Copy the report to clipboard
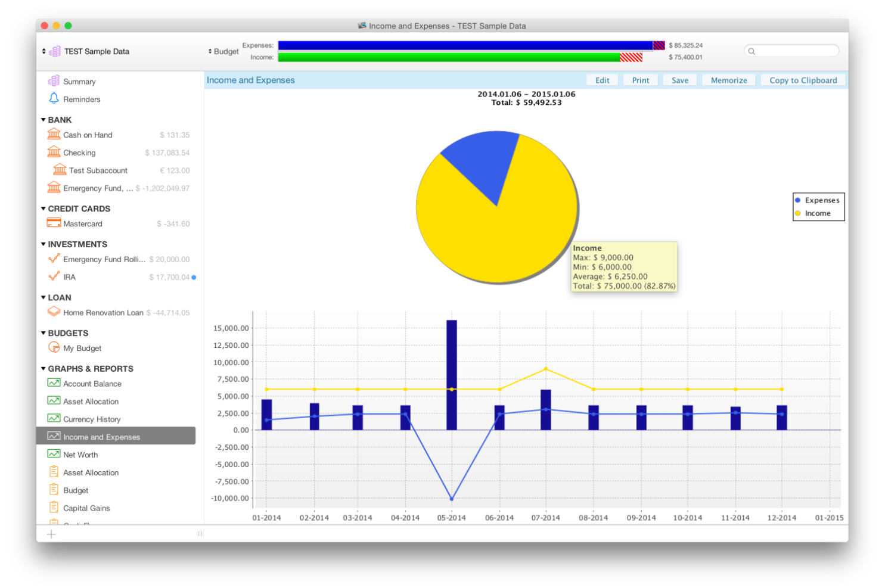 pos(803,80)
